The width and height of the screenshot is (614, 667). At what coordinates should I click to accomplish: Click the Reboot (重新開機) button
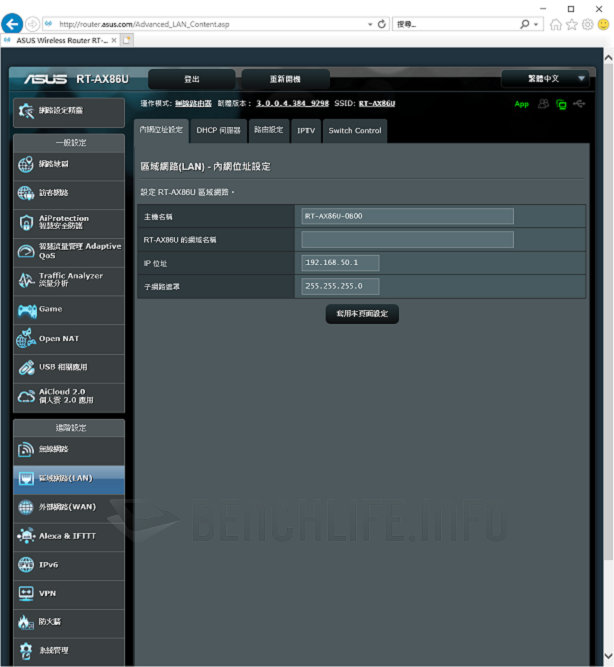pos(285,79)
